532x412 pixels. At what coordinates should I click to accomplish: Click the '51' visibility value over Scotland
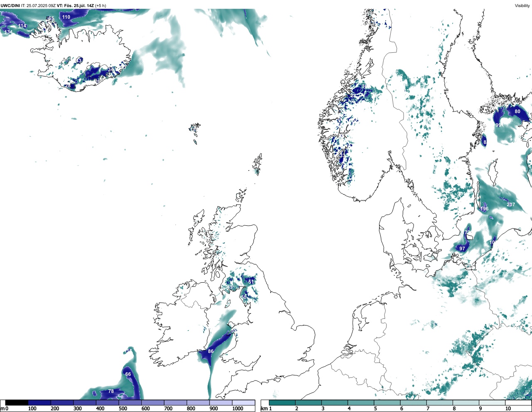point(251,282)
